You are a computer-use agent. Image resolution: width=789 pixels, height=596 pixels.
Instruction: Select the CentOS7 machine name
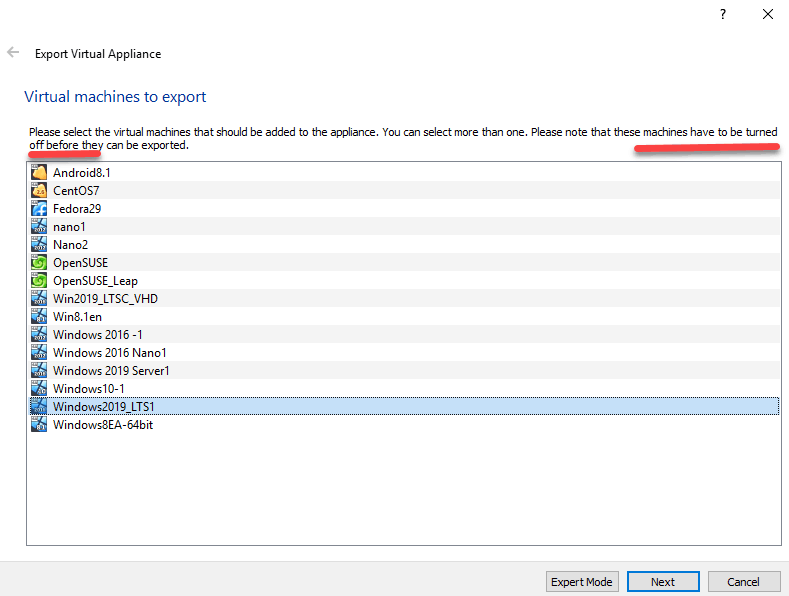tap(76, 191)
